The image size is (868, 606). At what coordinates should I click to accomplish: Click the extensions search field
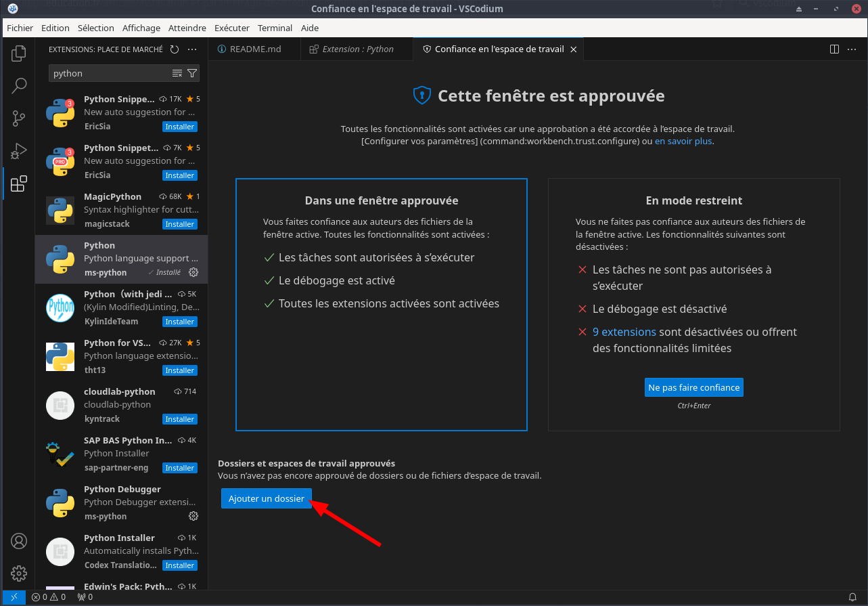[108, 73]
